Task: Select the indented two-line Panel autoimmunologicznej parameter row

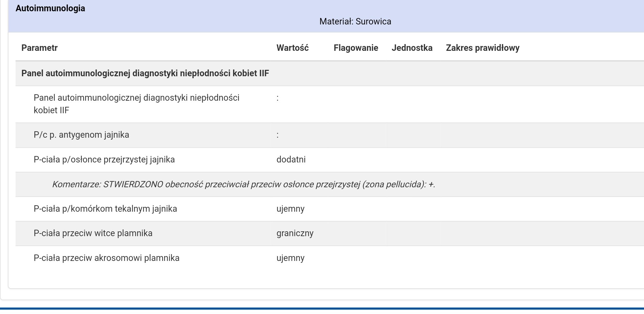Action: (x=136, y=104)
